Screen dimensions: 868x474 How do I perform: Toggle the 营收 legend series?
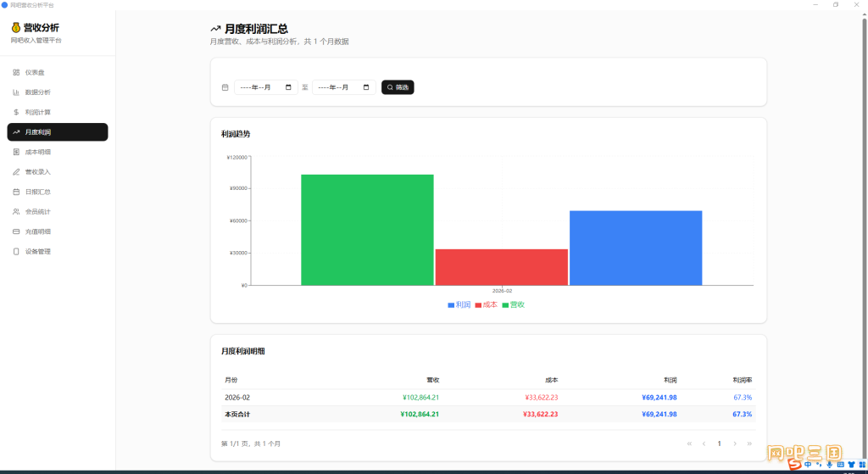[513, 304]
